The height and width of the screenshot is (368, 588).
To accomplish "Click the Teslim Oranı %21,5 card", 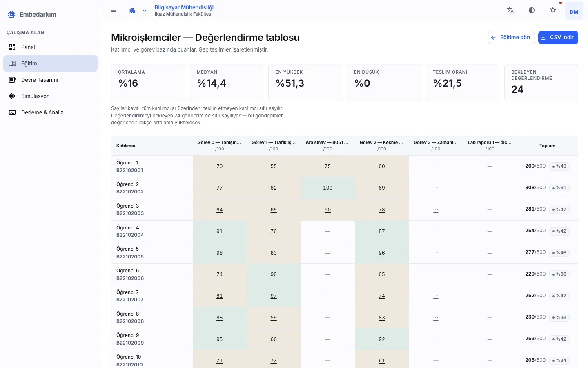I will [x=463, y=83].
